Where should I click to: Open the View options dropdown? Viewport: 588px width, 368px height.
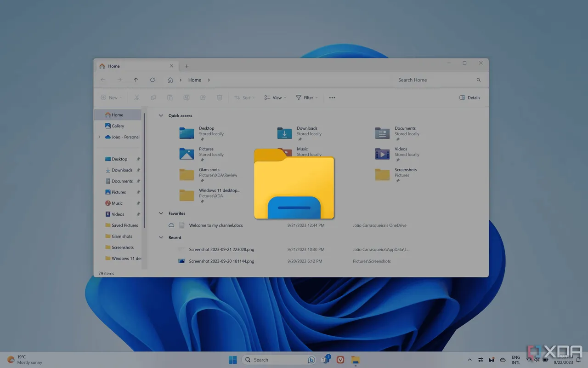[275, 98]
